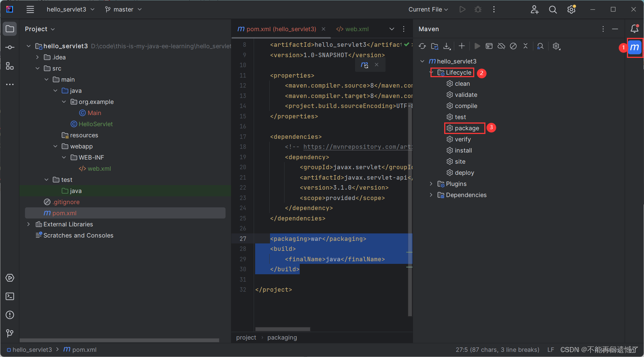The image size is (644, 357).
Task: Expand Maven Dependencies node
Action: 431,195
